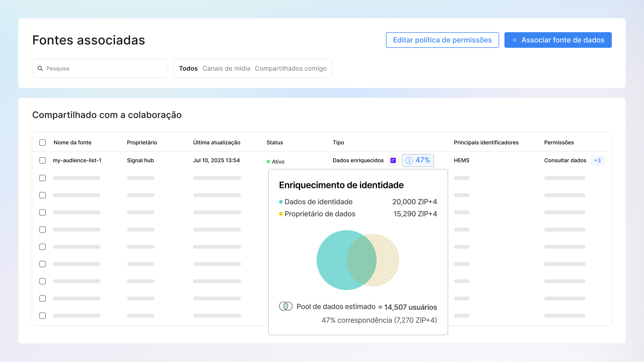Click the search magnifier icon

click(x=40, y=68)
